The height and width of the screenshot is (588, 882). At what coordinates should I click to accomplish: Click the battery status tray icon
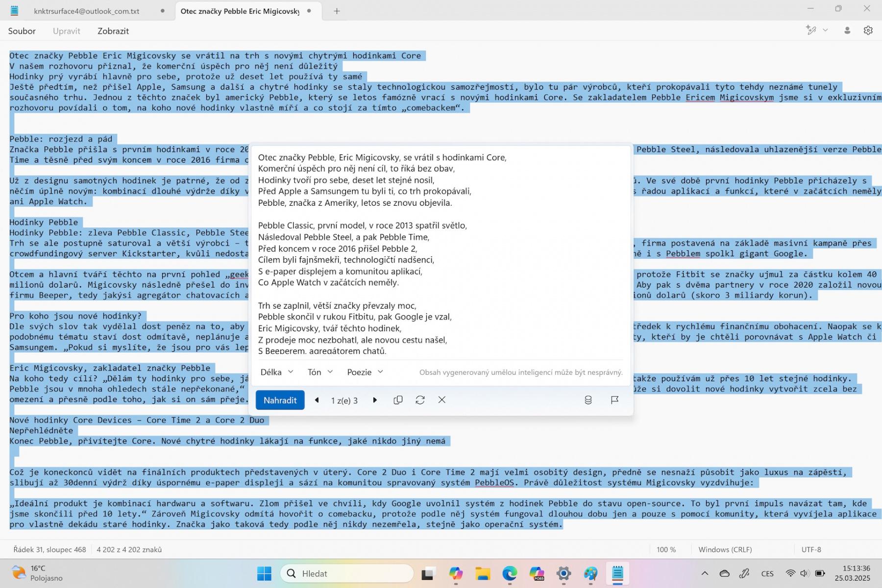pos(820,573)
